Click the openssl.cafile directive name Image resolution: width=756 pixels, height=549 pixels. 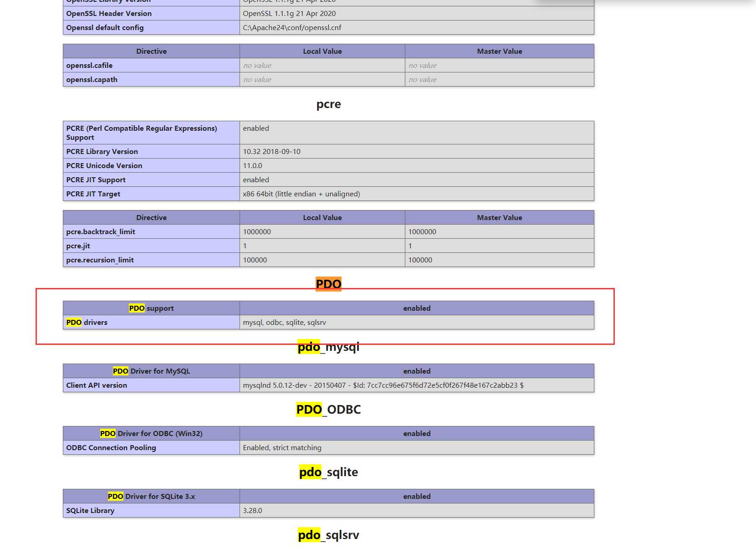tap(89, 66)
